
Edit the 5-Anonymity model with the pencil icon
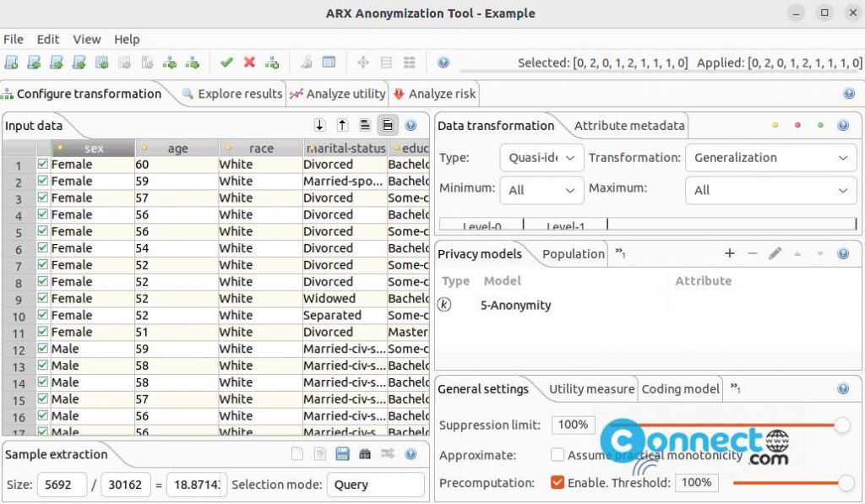(x=775, y=253)
